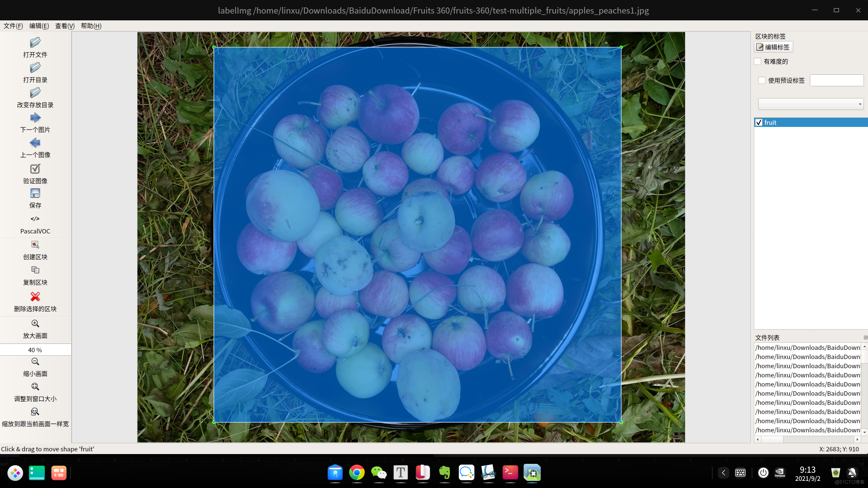868x488 pixels.
Task: Click the Zoom In (放大画面) magnifier
Action: (35, 323)
